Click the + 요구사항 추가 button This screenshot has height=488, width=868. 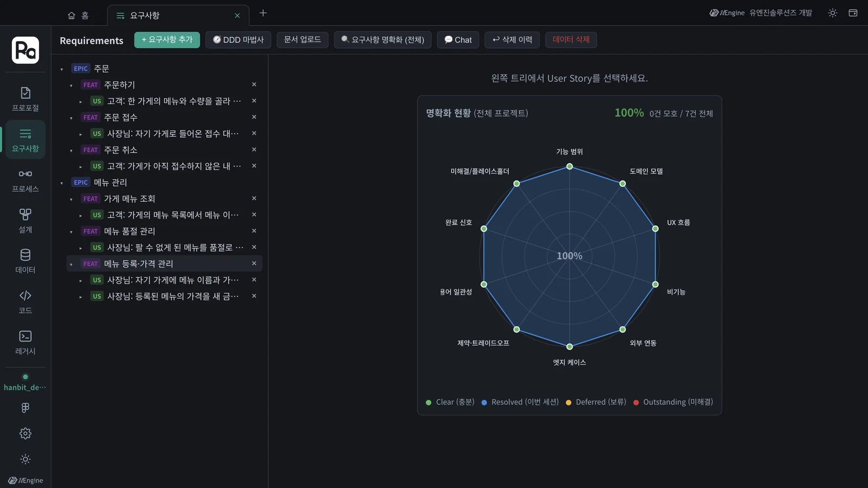click(x=167, y=40)
